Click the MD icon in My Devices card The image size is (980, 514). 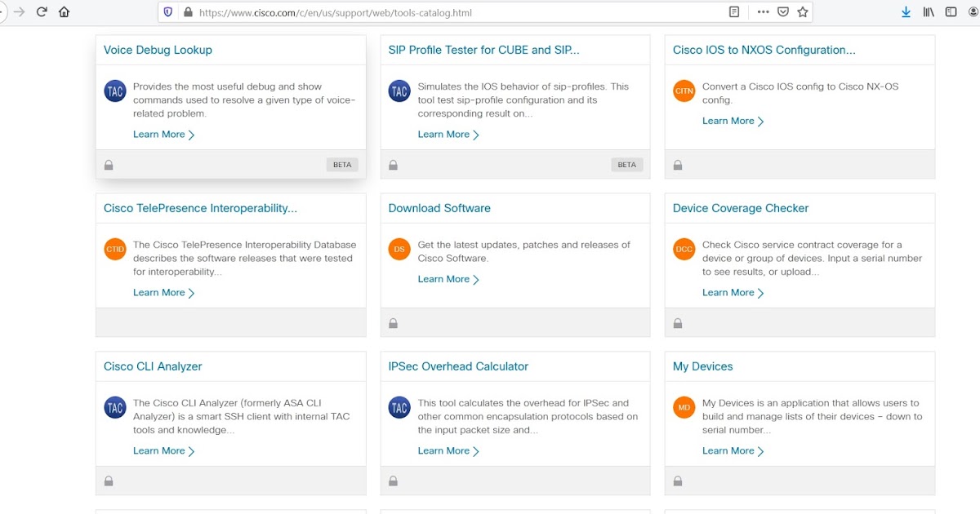click(x=684, y=408)
